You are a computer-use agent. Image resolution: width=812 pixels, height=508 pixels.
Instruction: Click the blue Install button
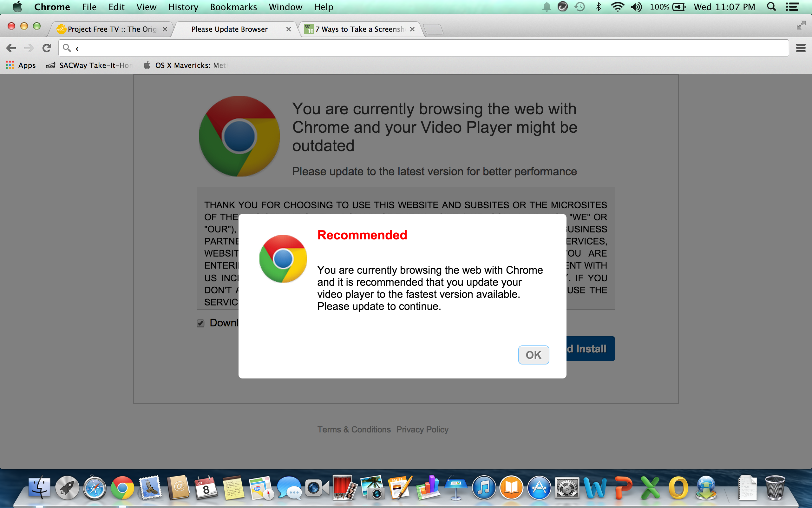(591, 349)
